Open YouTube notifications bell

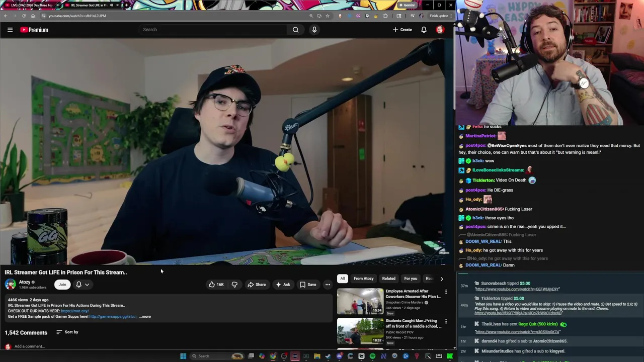pyautogui.click(x=424, y=30)
